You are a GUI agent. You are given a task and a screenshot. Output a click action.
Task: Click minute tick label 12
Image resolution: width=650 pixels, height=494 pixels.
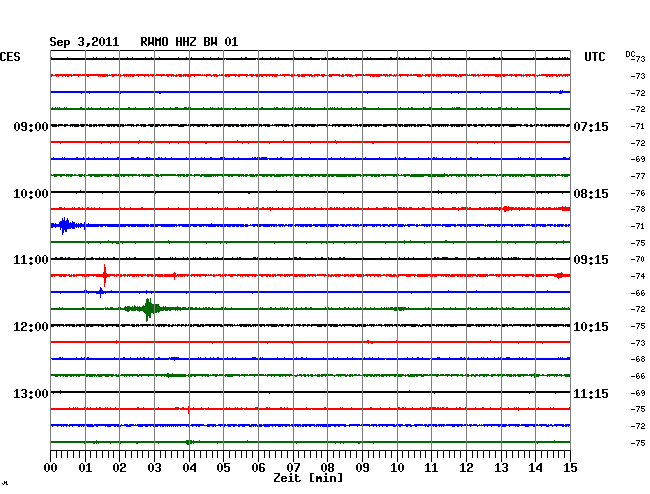466,468
